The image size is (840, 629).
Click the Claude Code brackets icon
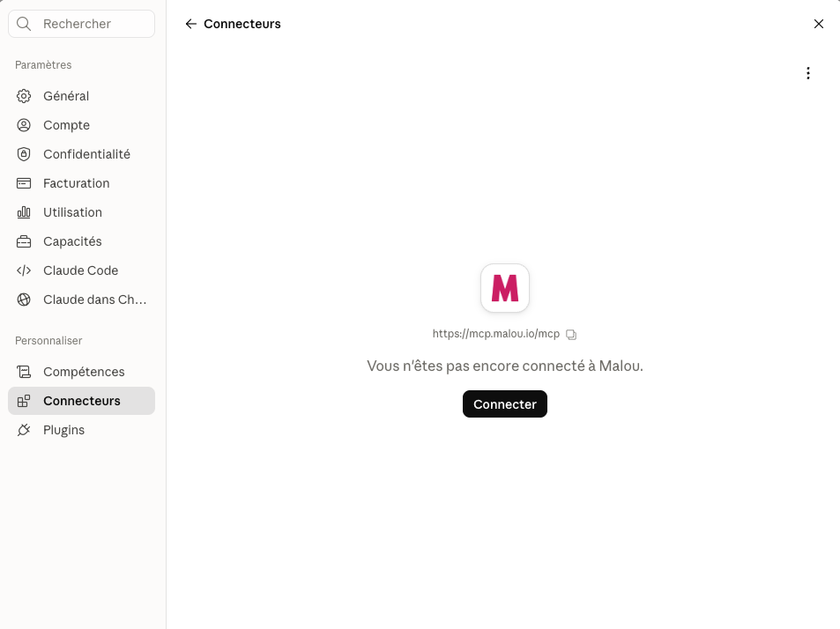point(24,270)
